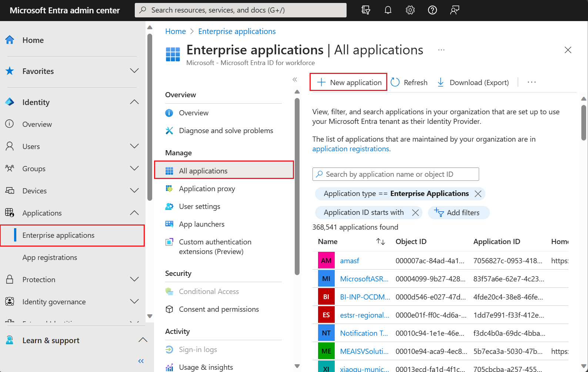This screenshot has height=372, width=588.
Task: Click the Groups people icon
Action: pos(10,169)
